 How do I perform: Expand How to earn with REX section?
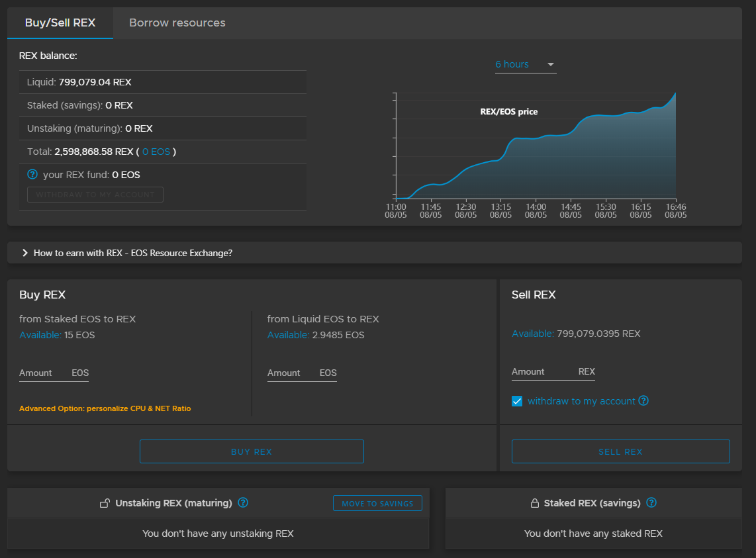click(375, 253)
